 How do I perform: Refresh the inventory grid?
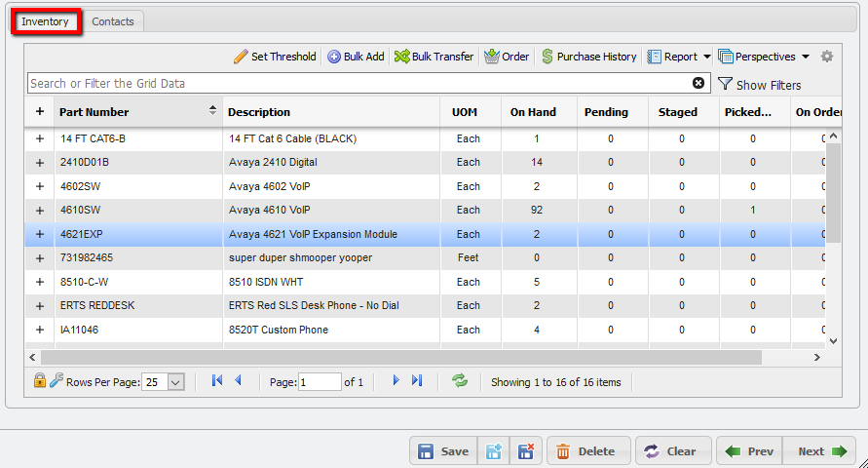pyautogui.click(x=459, y=381)
